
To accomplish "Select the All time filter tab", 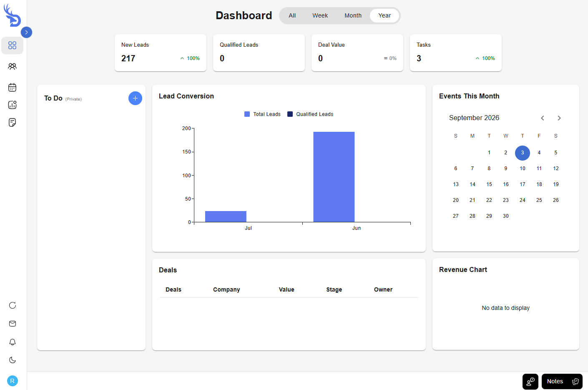I will (x=292, y=15).
